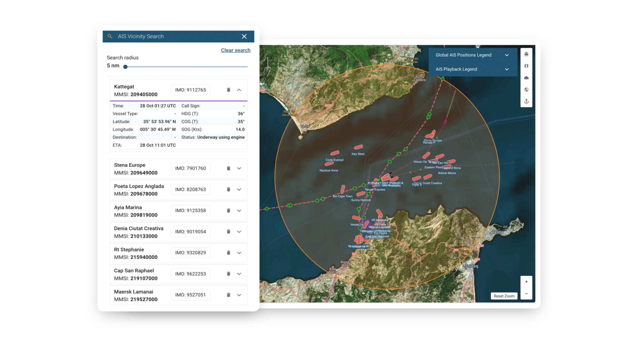This screenshot has height=337, width=644.
Task: Expand details for Poeta Lopez Anglada
Action: 239,190
